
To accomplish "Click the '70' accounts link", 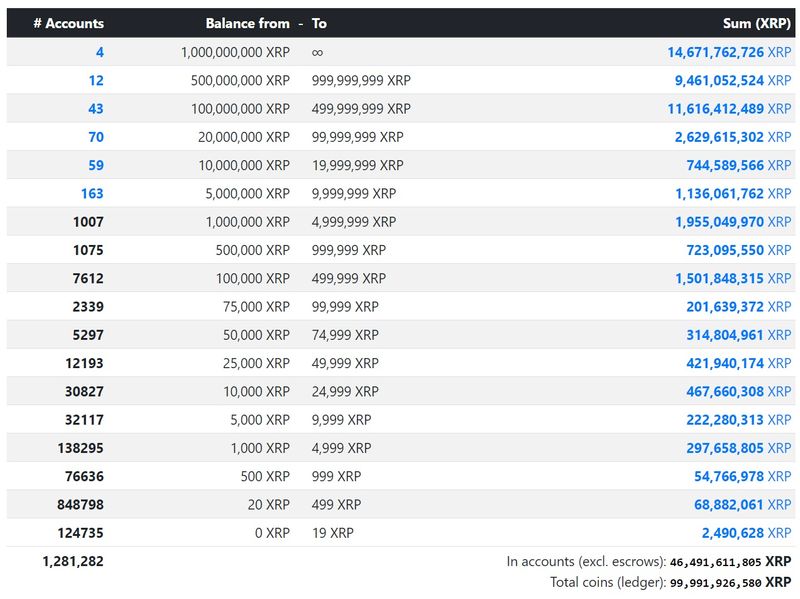I will pyautogui.click(x=95, y=137).
